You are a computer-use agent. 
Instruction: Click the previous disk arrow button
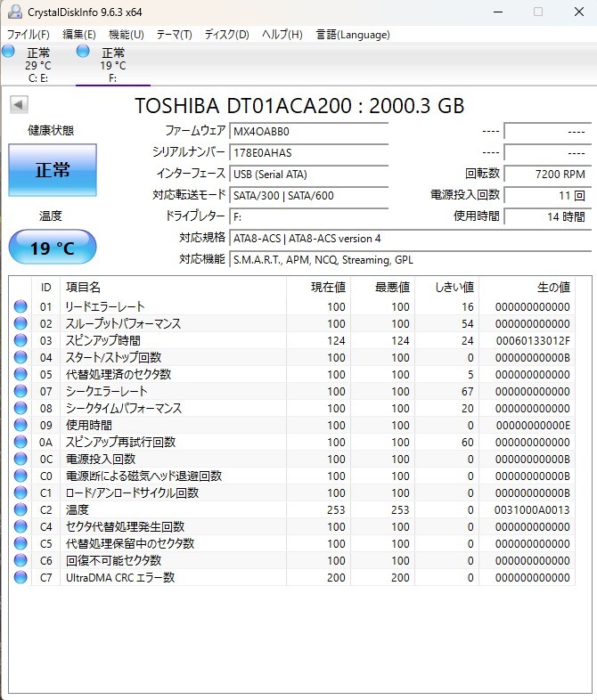point(19,105)
